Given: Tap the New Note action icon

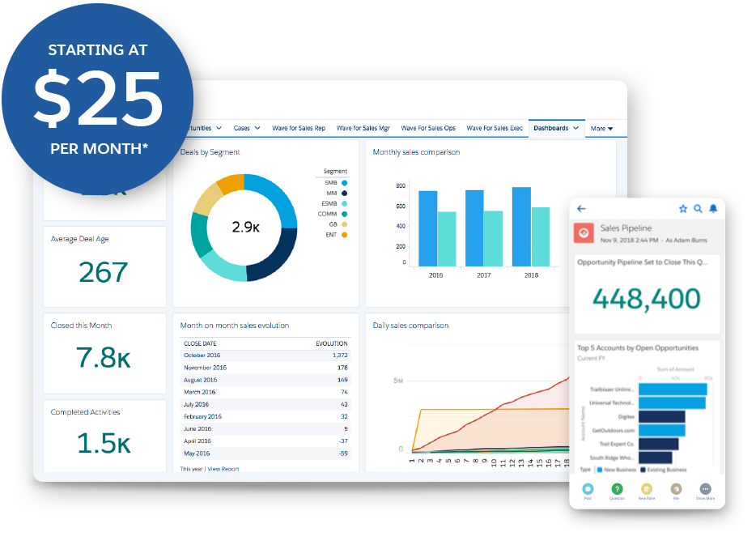Looking at the screenshot, I should [647, 489].
